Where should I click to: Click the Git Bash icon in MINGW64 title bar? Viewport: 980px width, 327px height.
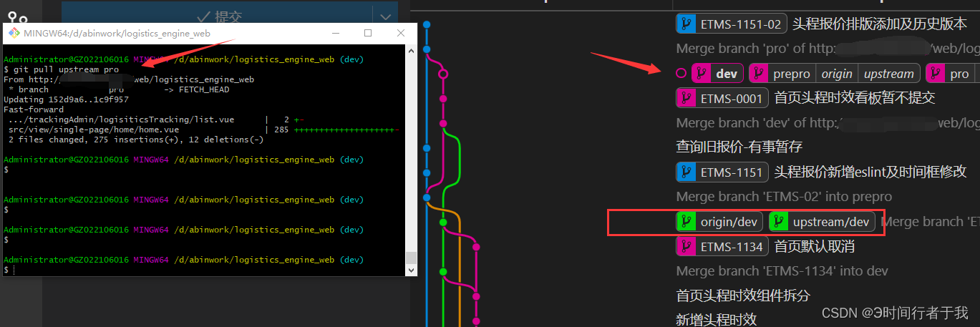pyautogui.click(x=14, y=33)
